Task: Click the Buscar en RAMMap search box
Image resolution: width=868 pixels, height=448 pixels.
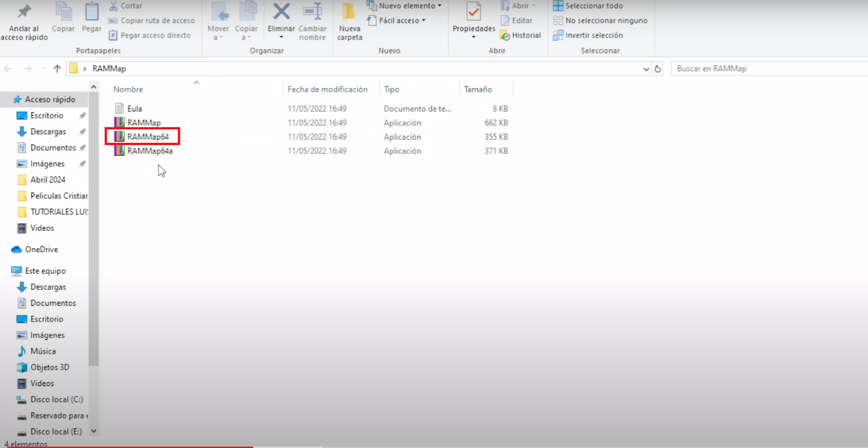Action: tap(769, 68)
